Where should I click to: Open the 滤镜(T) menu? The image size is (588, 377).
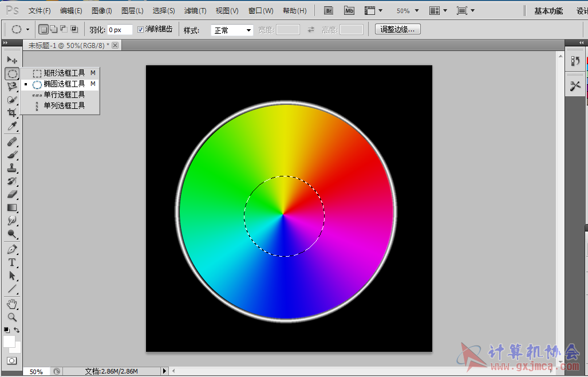point(195,11)
